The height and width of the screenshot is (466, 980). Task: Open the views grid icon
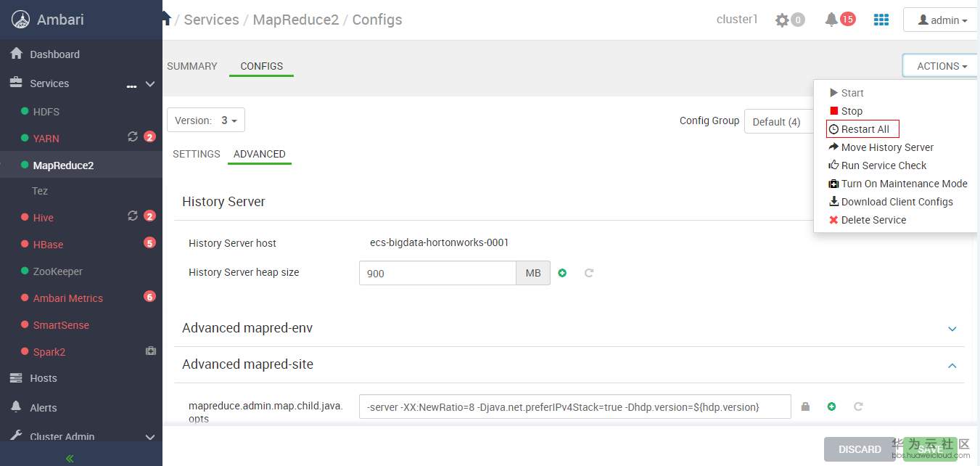tap(881, 20)
